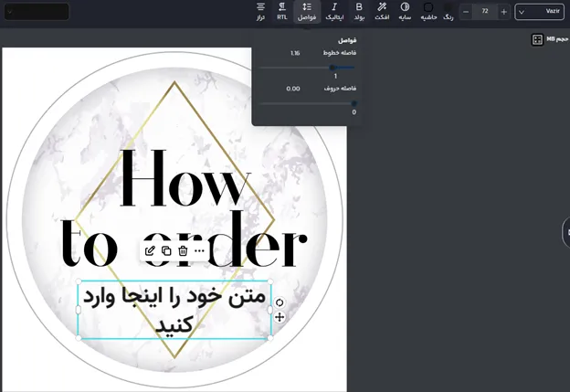This screenshot has width=570, height=392.
Task: Open the shadow (سایه) settings
Action: click(405, 11)
